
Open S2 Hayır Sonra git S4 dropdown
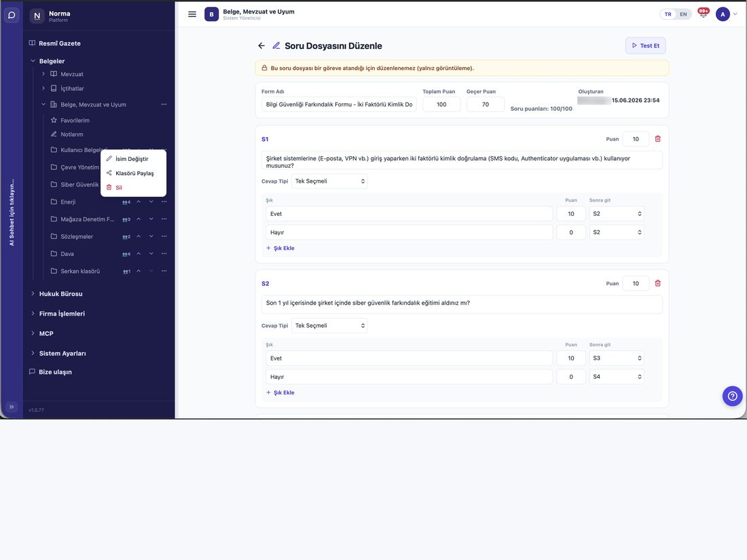[x=617, y=377]
